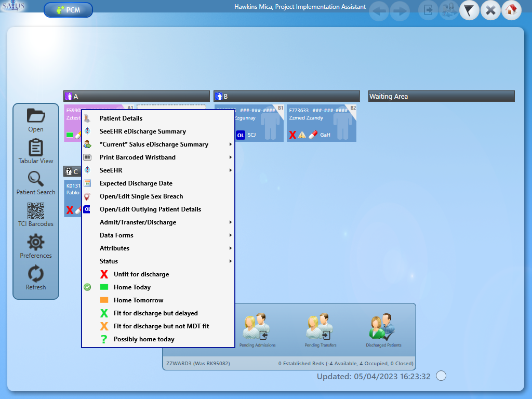This screenshot has width=532, height=399.
Task: Click the Salus logo
Action: (x=14, y=6)
